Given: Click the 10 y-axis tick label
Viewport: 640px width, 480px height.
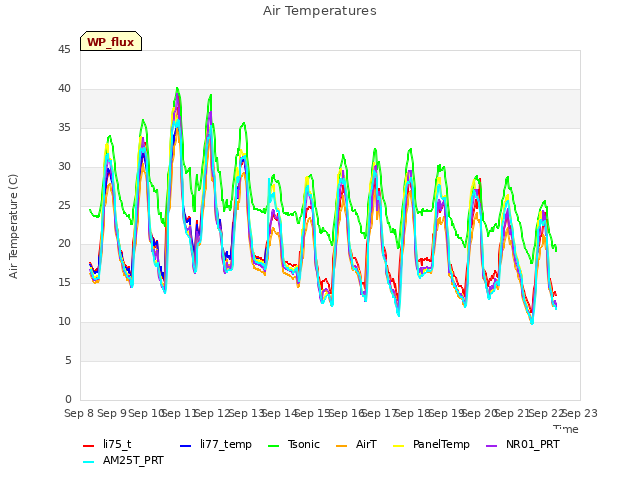Looking at the screenshot, I should click(64, 322).
